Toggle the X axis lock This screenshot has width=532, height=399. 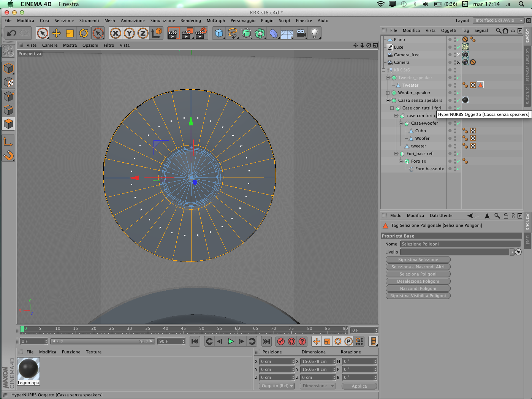coord(116,33)
